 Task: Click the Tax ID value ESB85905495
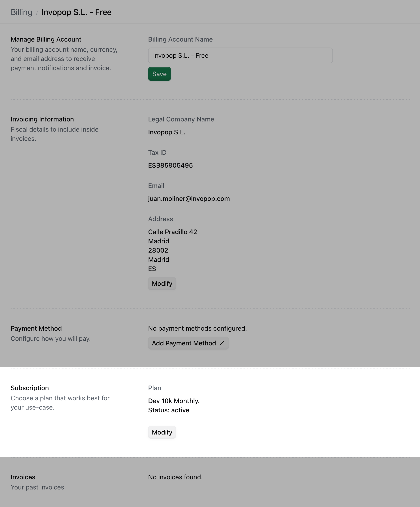[170, 165]
